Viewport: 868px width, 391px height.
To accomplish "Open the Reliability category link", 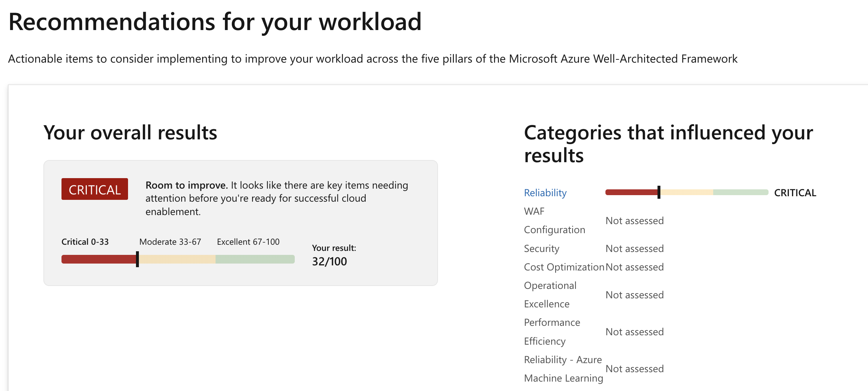I will click(x=545, y=193).
